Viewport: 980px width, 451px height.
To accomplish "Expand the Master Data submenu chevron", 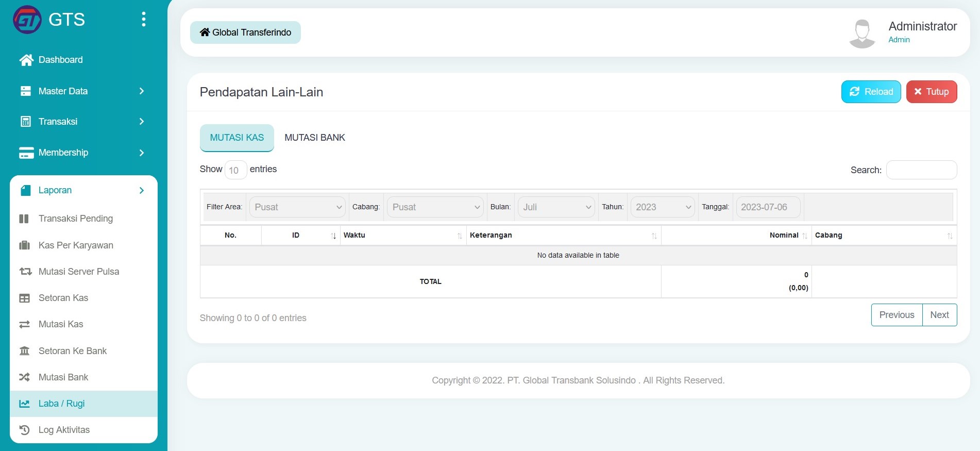I will coord(142,91).
